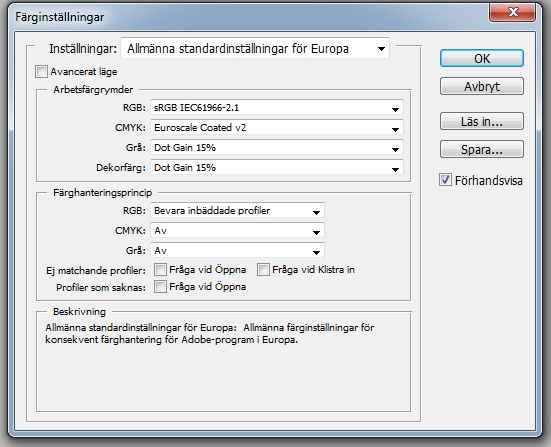The width and height of the screenshot is (551, 447).
Task: Uncheck the Förhandsvisa checkbox
Action: coord(445,180)
